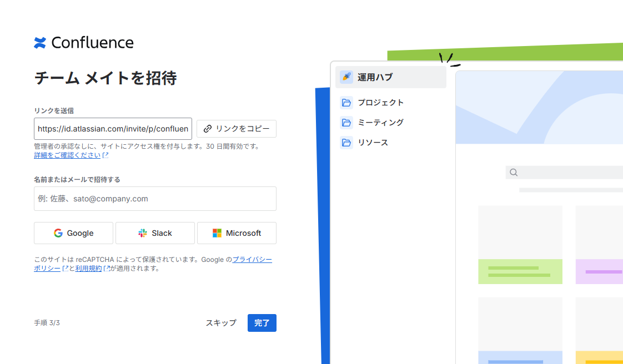Invite teammates with the Google button
The image size is (623, 364).
pos(73,233)
